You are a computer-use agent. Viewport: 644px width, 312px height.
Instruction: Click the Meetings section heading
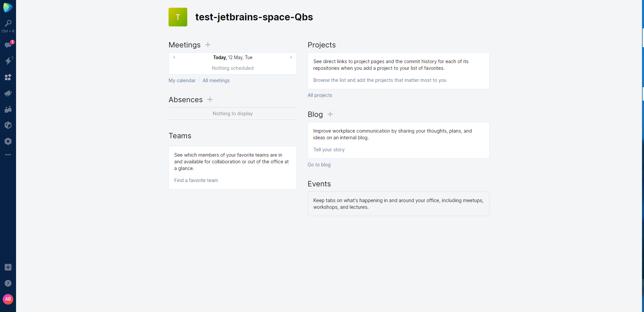(185, 45)
